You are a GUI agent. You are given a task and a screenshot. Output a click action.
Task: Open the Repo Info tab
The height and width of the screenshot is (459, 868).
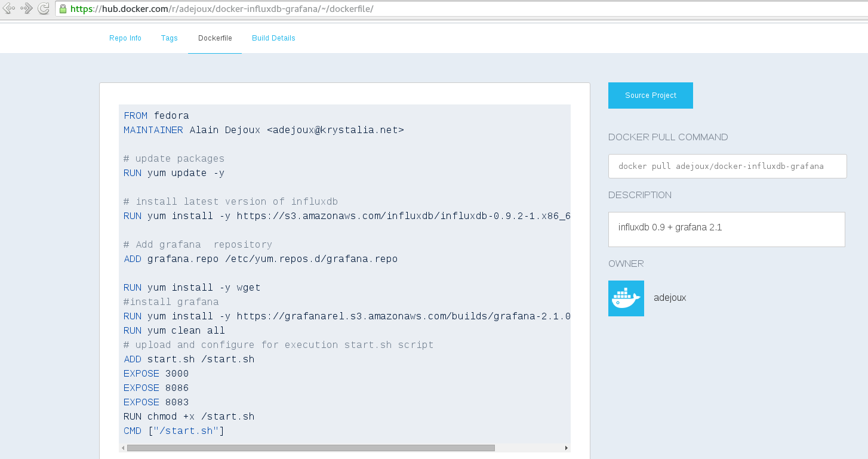click(125, 38)
